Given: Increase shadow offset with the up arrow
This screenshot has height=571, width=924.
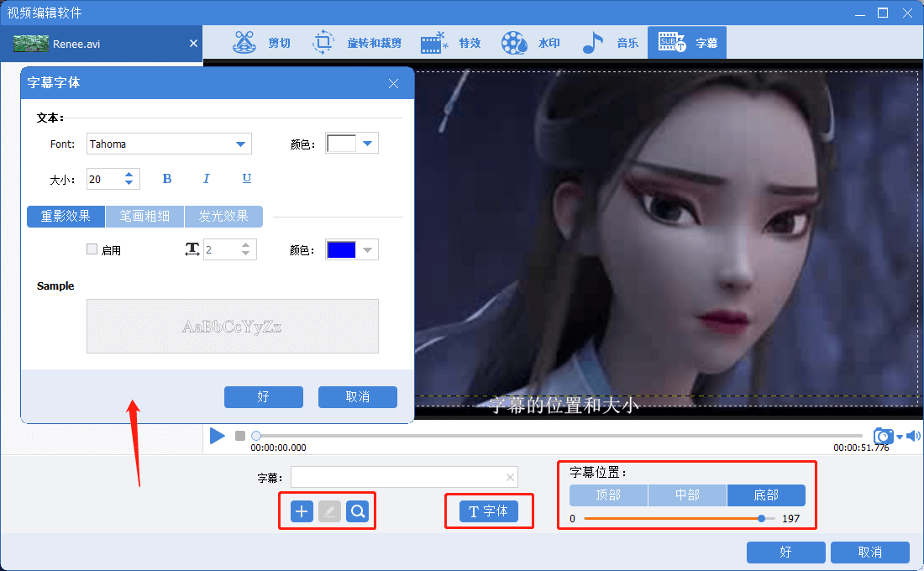Looking at the screenshot, I should (x=246, y=244).
